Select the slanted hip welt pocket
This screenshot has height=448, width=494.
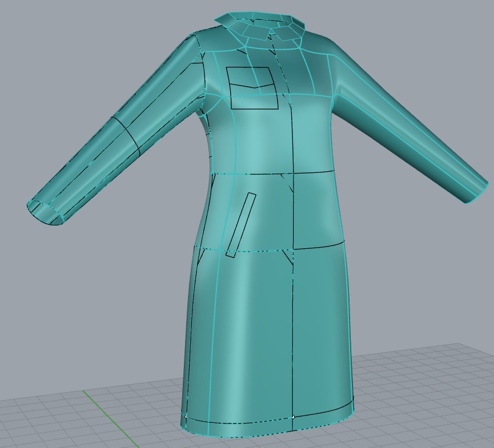coord(241,225)
